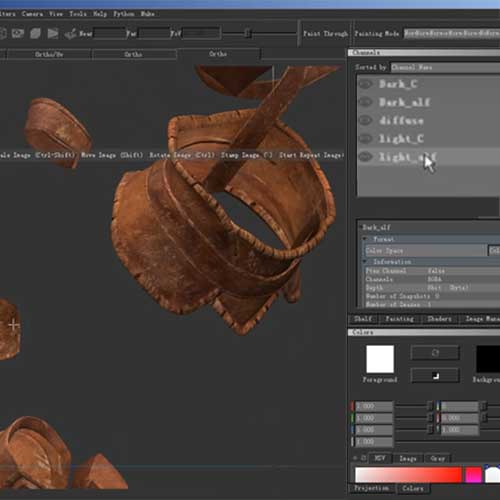Click the reset-to-black-and-white colors button

[x=435, y=376]
